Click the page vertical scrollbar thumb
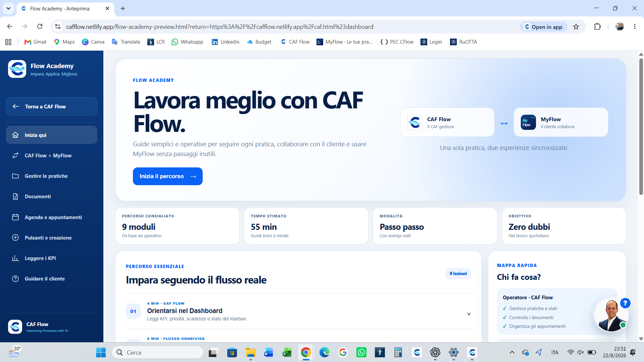 coord(641,126)
